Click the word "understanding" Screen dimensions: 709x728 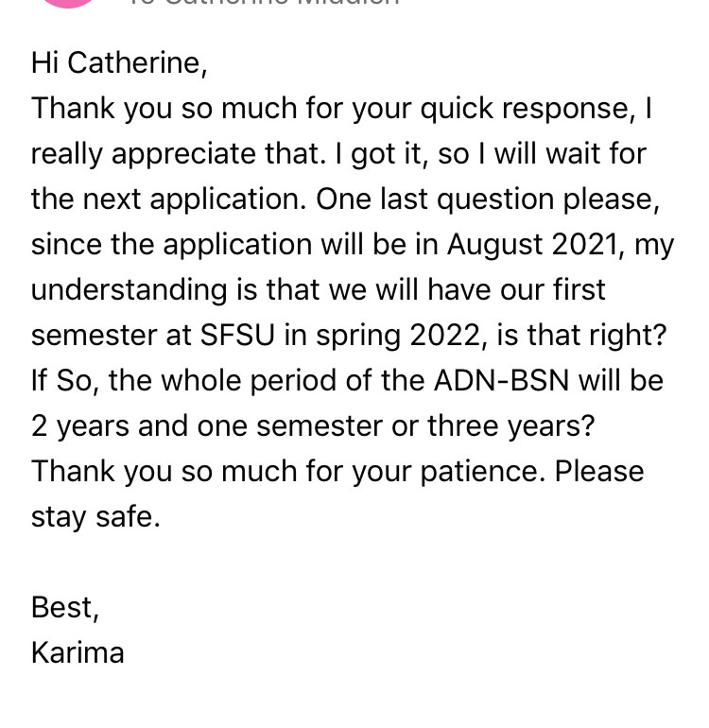tap(130, 290)
